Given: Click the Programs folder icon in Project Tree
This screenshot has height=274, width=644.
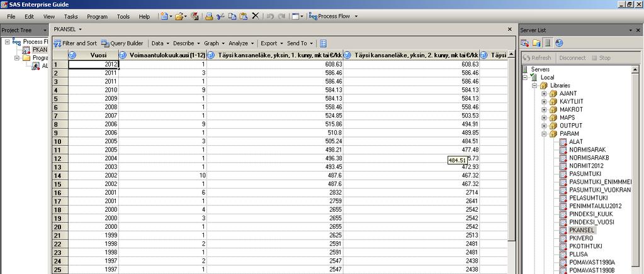Looking at the screenshot, I should (26, 58).
